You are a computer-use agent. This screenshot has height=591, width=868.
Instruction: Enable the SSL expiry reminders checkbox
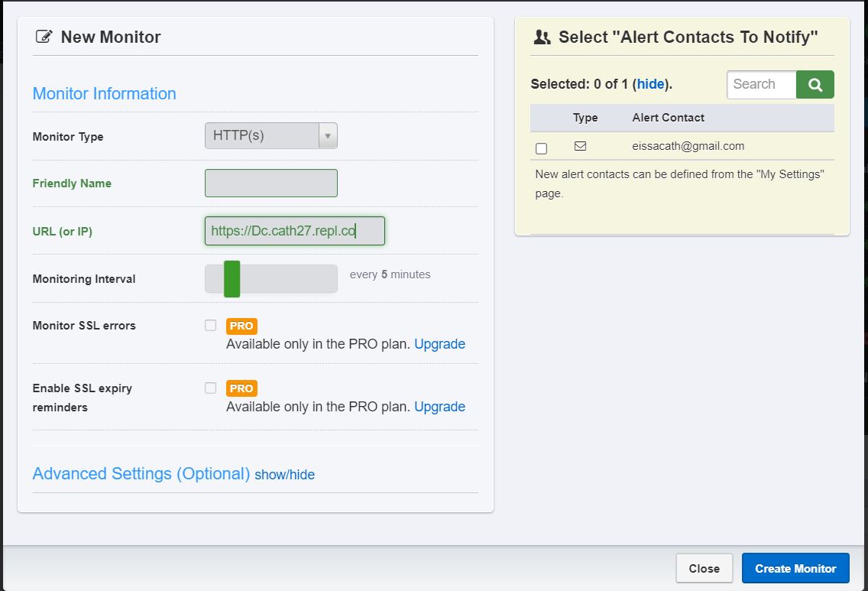pos(211,388)
